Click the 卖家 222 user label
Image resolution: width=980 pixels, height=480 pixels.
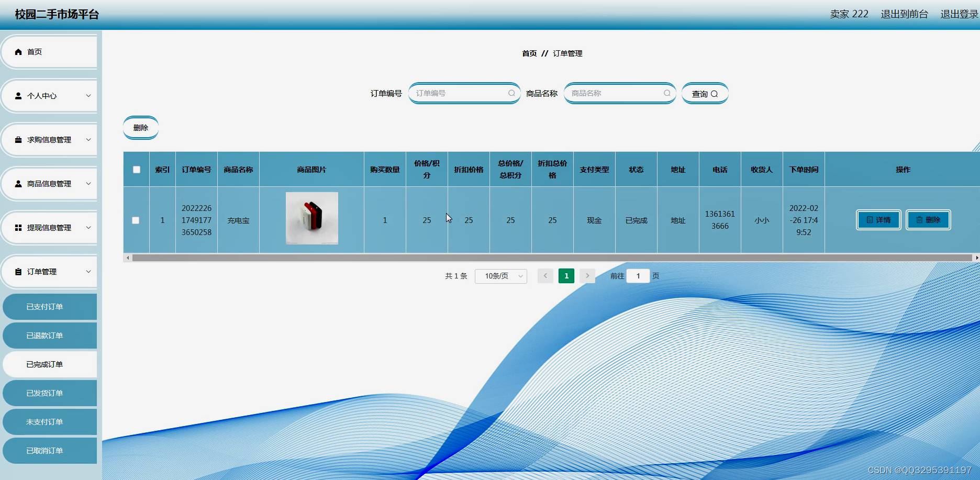pyautogui.click(x=849, y=14)
